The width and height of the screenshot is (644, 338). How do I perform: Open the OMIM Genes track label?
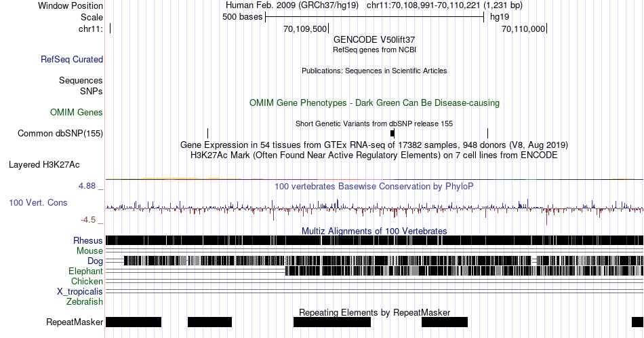click(76, 112)
